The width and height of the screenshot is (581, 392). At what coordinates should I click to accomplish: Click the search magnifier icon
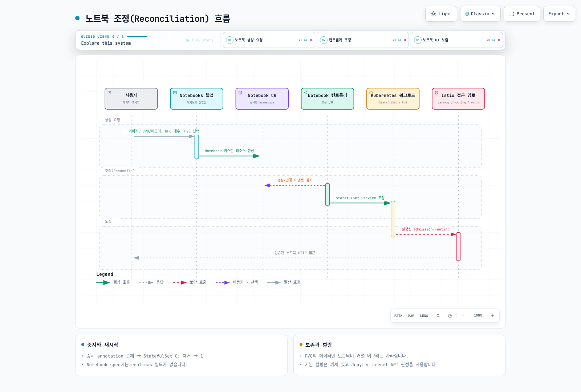point(438,316)
